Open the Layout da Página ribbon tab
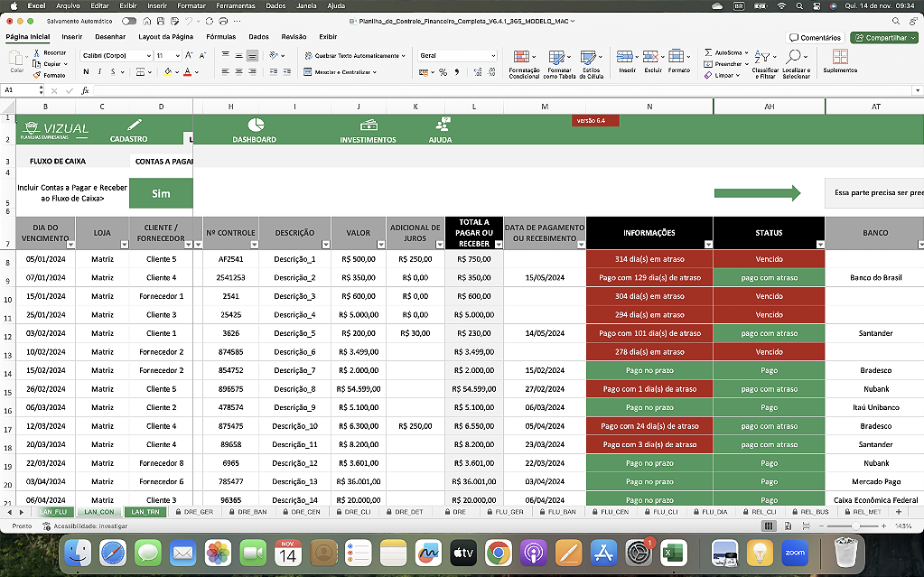This screenshot has height=577, width=924. 165,36
